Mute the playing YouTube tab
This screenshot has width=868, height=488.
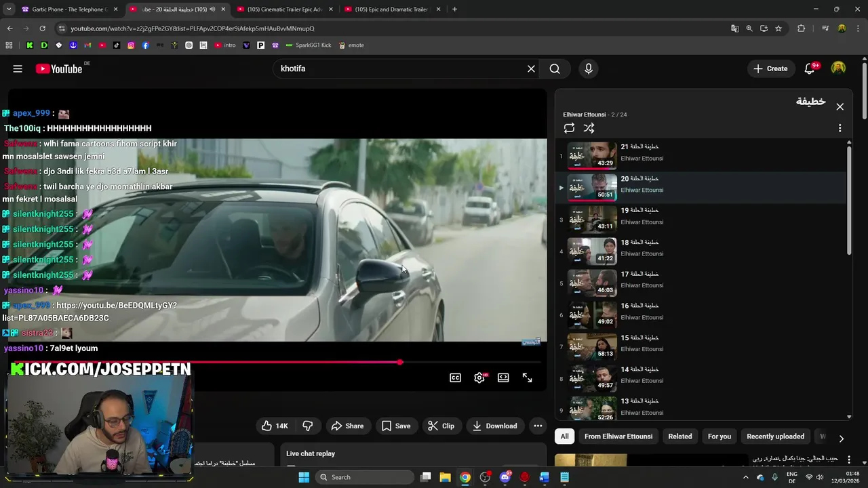point(212,9)
